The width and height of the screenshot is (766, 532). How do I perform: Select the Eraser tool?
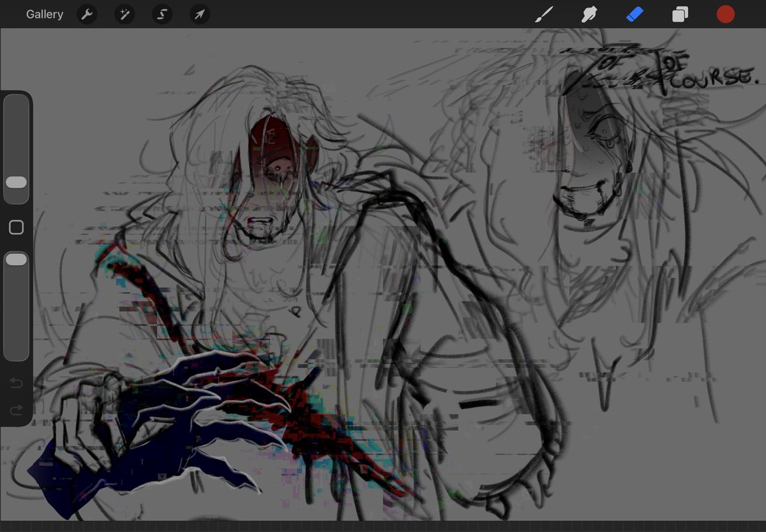click(x=635, y=14)
